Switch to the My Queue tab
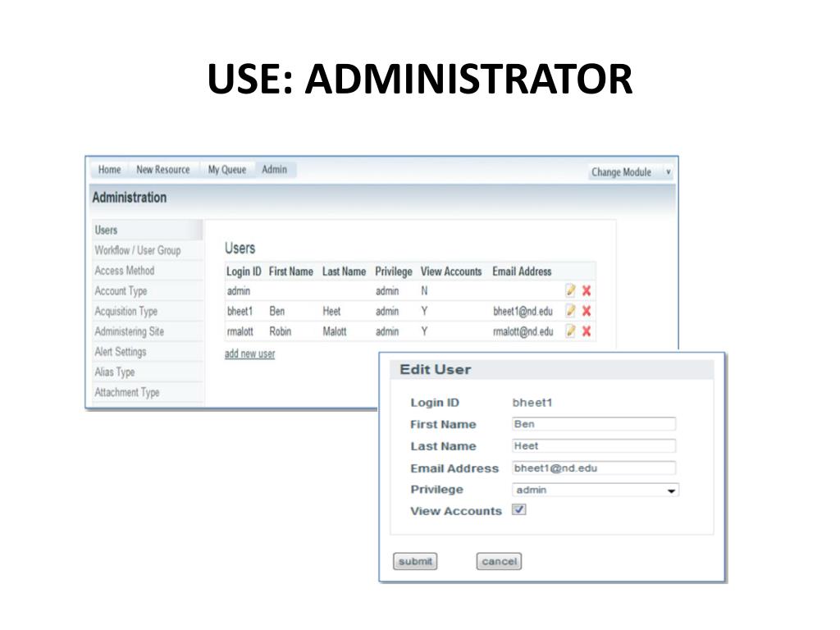 227,170
